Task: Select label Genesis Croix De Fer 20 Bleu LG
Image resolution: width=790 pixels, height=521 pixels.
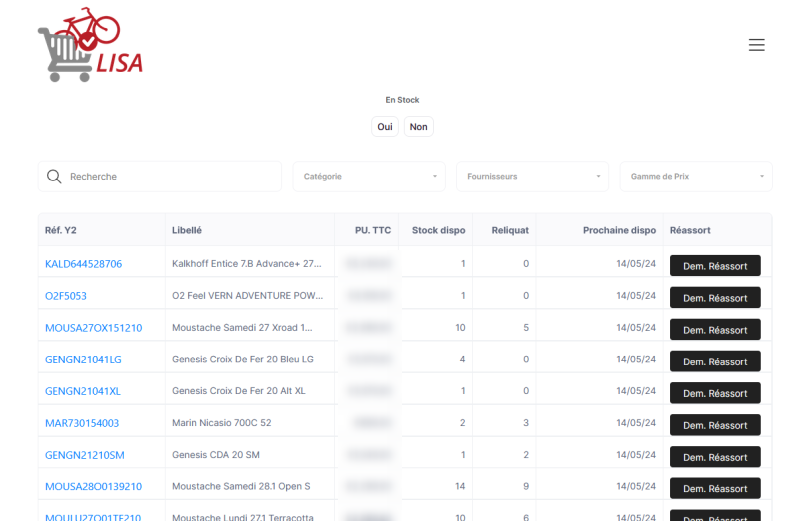Action: pyautogui.click(x=243, y=359)
